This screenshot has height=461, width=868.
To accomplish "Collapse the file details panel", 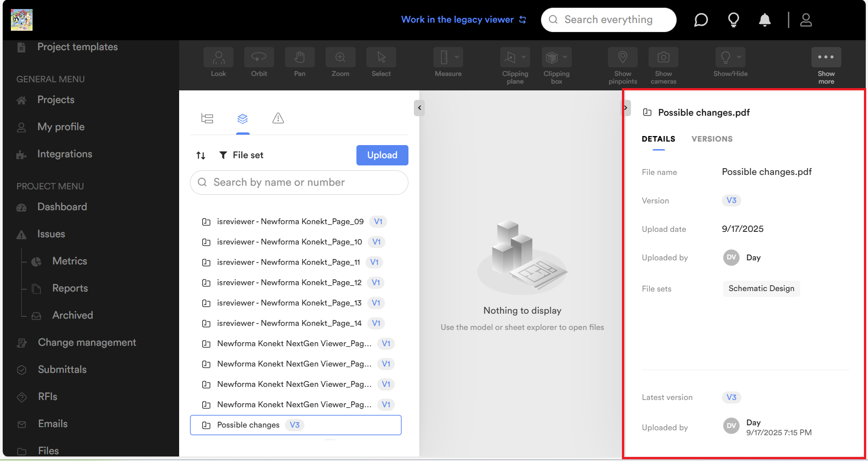I will 626,108.
